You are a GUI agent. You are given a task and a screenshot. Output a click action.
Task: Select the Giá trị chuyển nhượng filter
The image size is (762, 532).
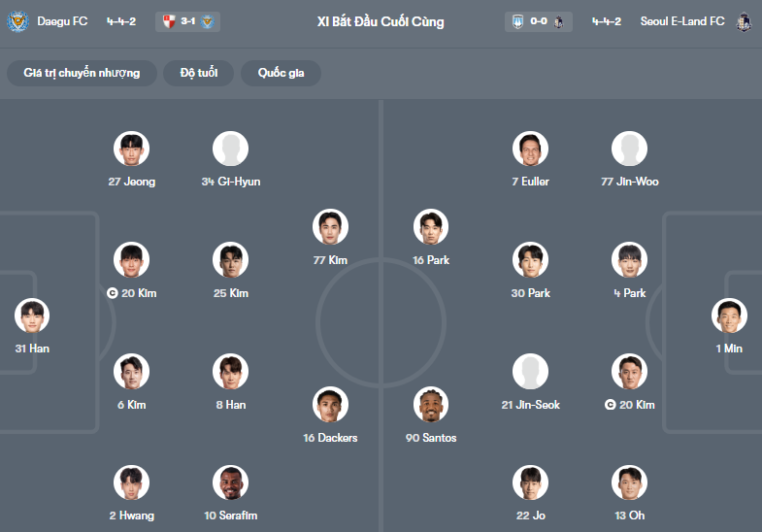pos(82,73)
